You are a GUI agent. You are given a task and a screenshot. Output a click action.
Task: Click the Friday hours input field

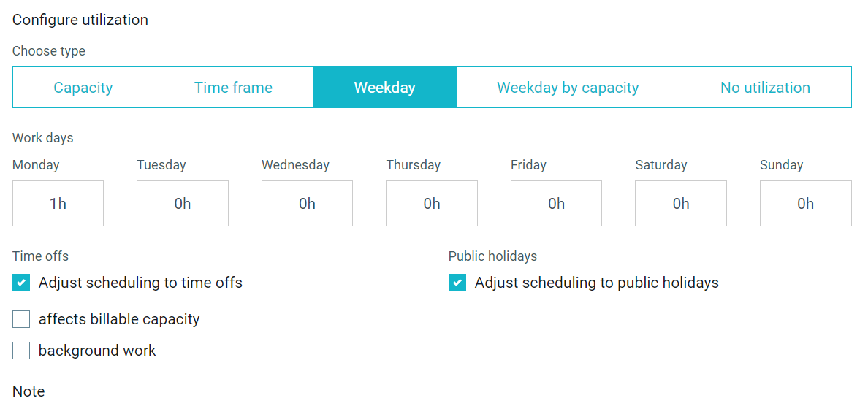click(556, 203)
